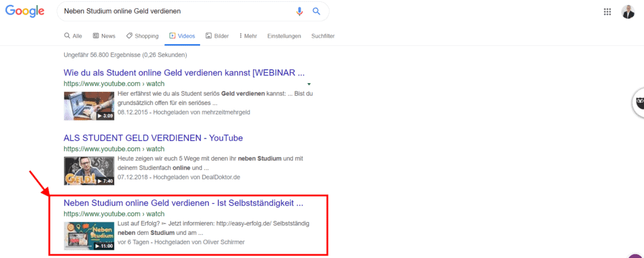This screenshot has height=258, width=644.
Task: Click the 'Ungefähr 56.800 Ergebnisse' result count
Action: [125, 55]
